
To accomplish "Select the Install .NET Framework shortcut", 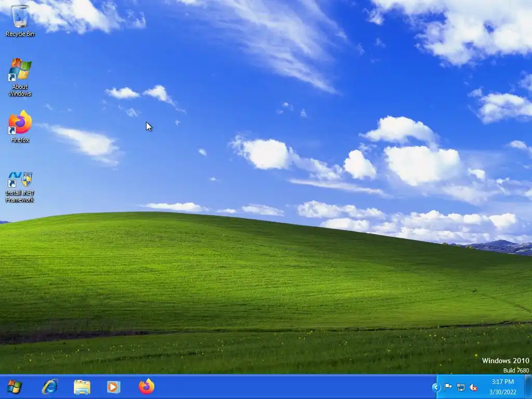I will pyautogui.click(x=20, y=187).
